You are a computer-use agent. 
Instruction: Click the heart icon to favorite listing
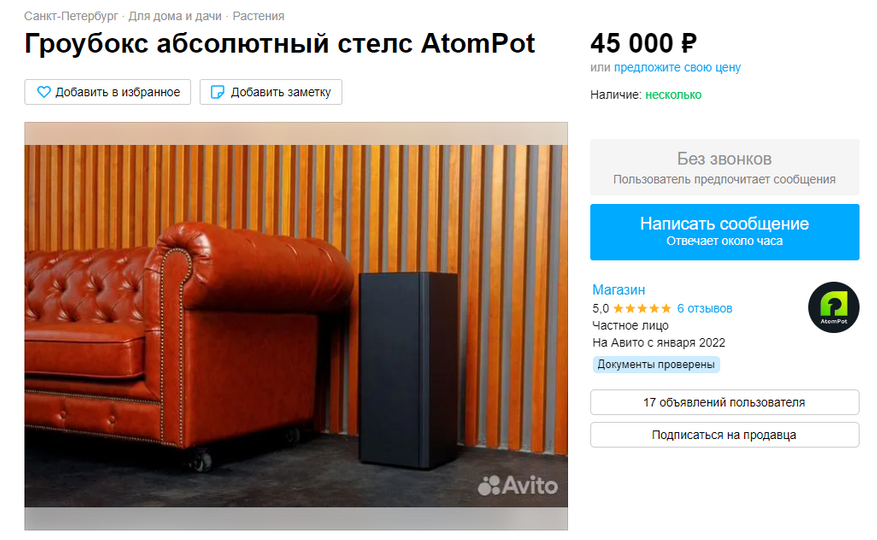44,92
